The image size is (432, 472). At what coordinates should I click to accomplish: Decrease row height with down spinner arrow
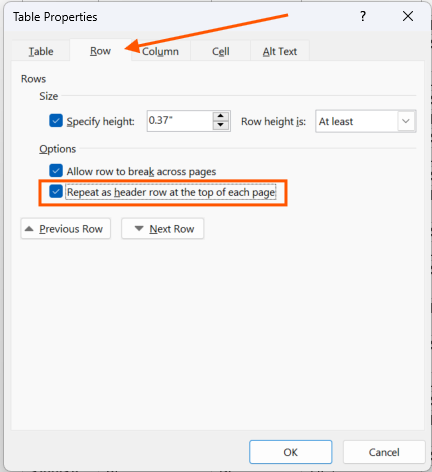click(x=220, y=125)
